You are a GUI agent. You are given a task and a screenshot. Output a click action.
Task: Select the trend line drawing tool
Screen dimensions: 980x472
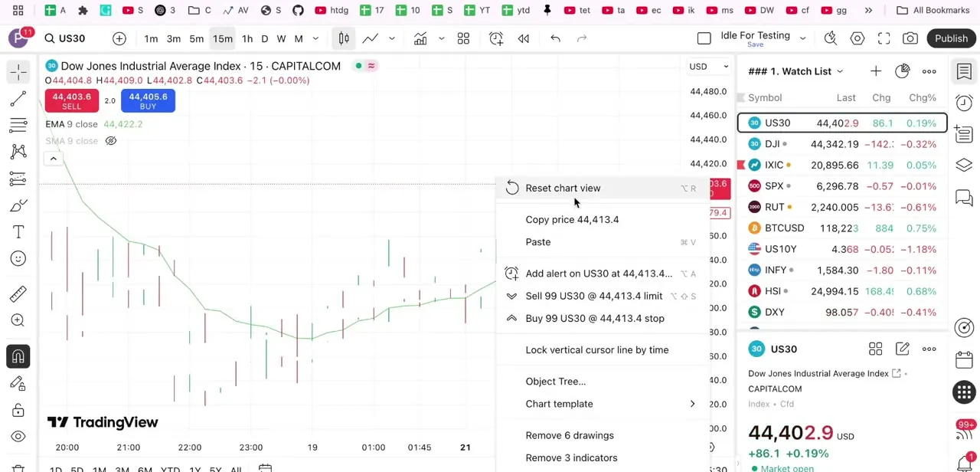point(18,99)
